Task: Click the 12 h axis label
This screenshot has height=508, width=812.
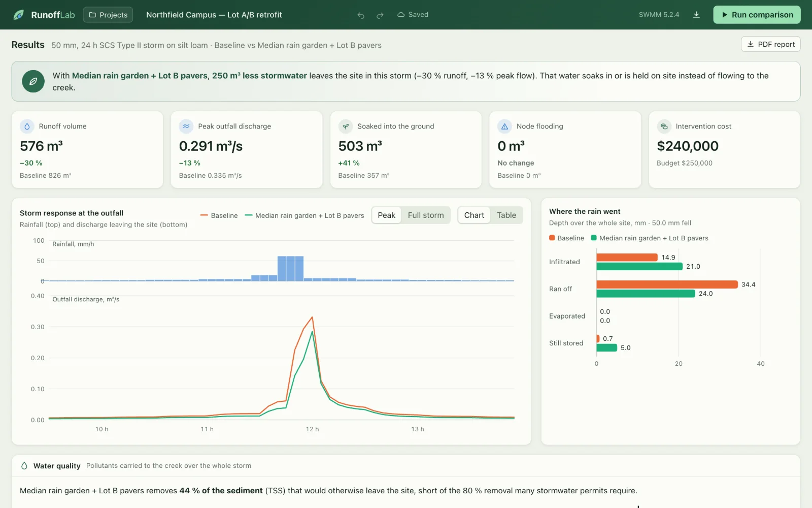Action: click(x=312, y=429)
